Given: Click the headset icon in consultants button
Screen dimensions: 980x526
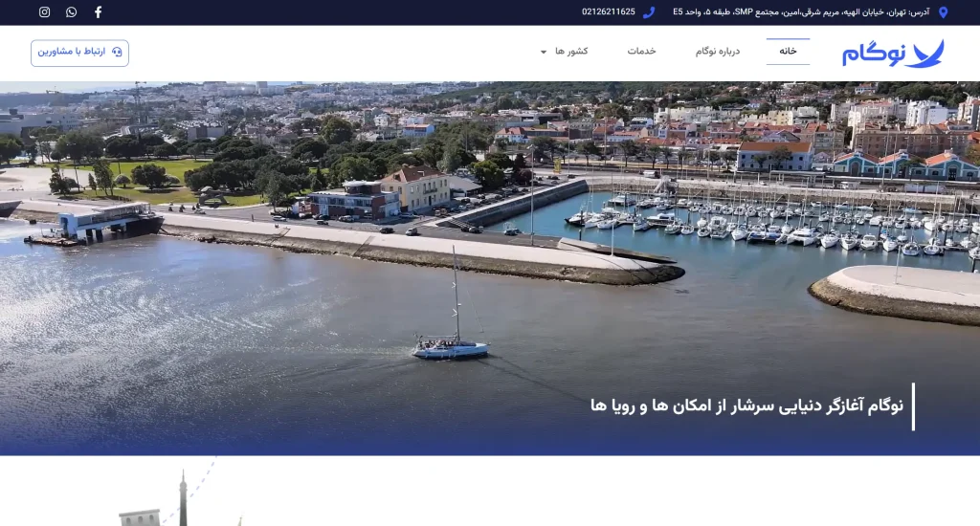Looking at the screenshot, I should pyautogui.click(x=117, y=52).
